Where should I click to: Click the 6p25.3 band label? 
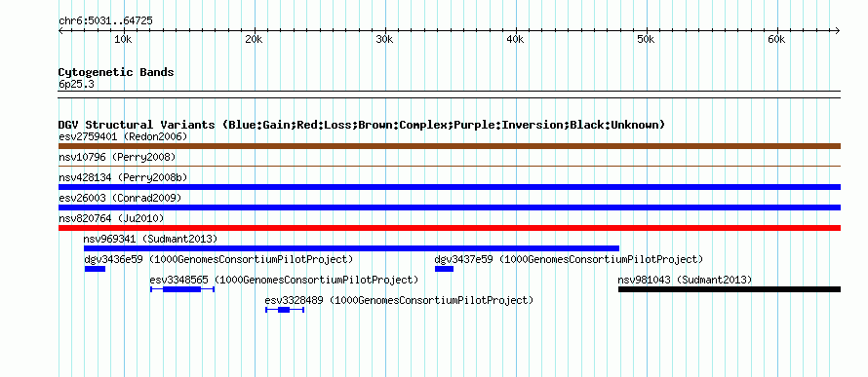coord(76,85)
